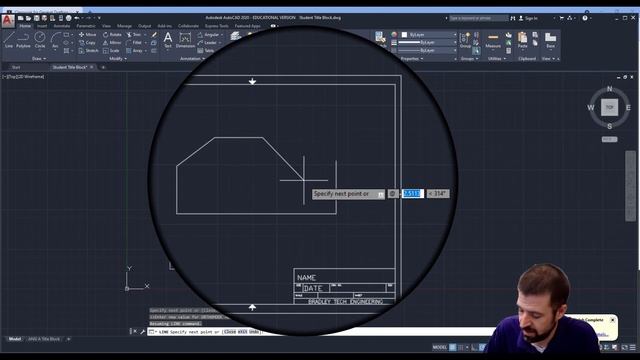Switch to ANSI A Title Block layout
Viewport: 640px width, 360px height.
click(x=44, y=339)
